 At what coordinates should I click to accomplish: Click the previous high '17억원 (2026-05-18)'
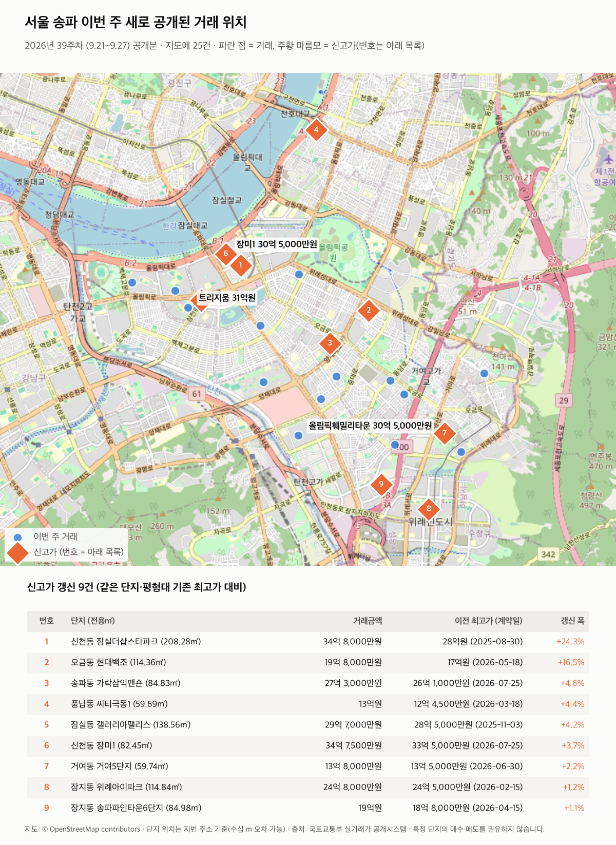485,663
